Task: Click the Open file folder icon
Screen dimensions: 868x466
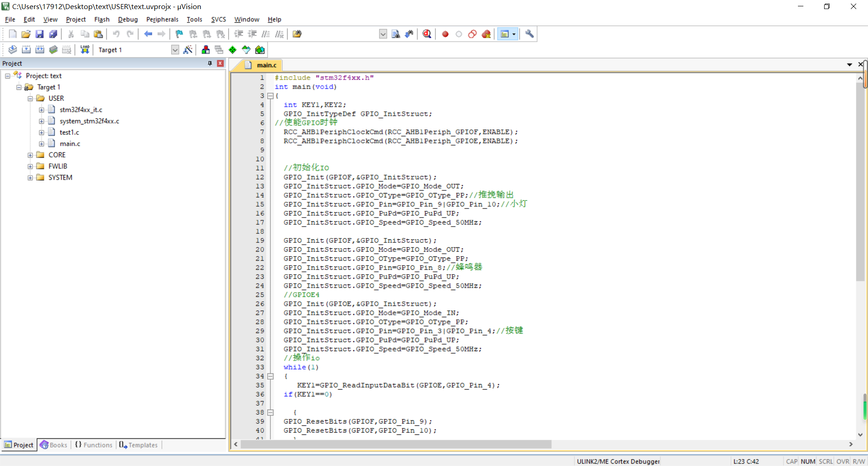Action: (26, 34)
